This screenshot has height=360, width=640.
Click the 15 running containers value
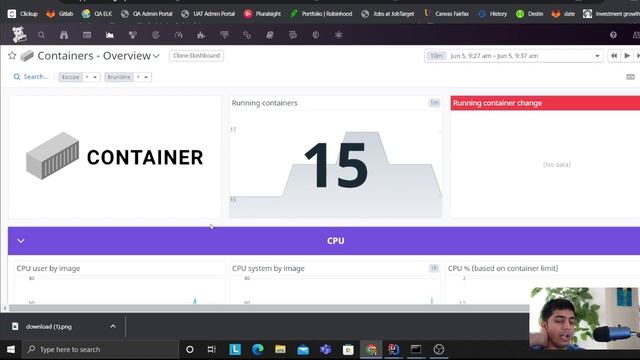[336, 165]
